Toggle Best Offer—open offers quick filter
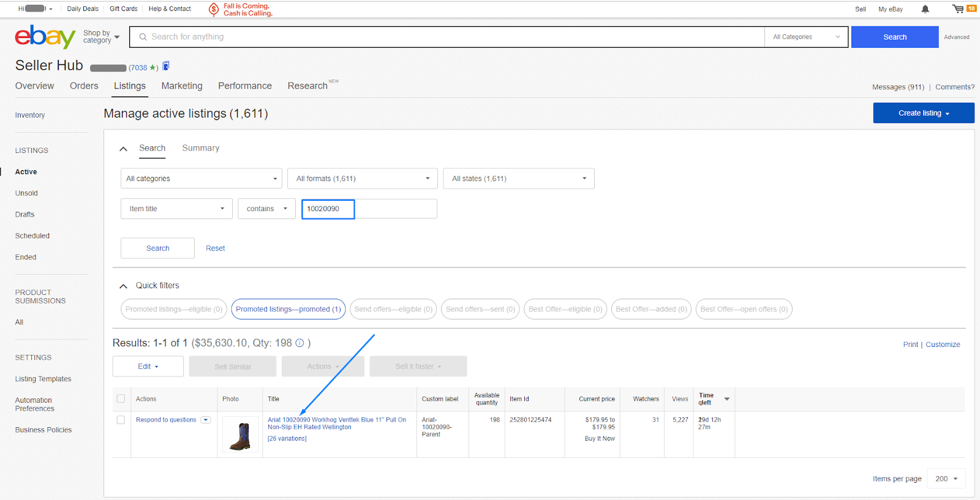 click(744, 309)
